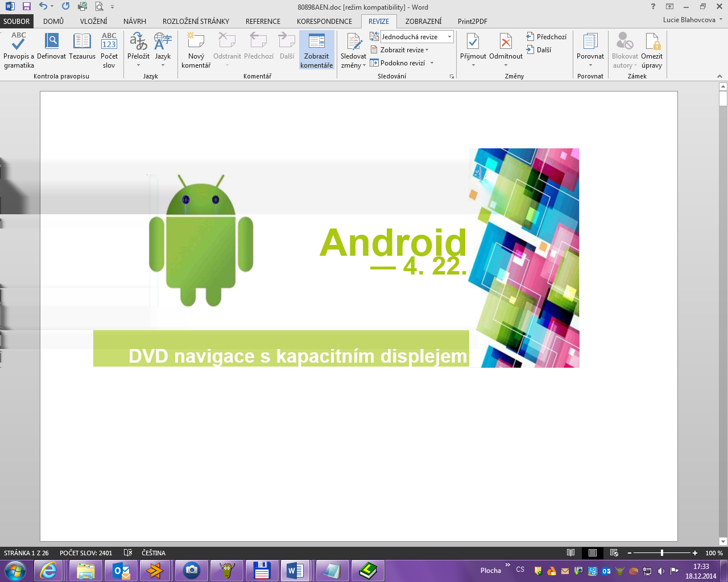Open the Definovat dictionary tool
The width and height of the screenshot is (728, 582).
pos(51,47)
